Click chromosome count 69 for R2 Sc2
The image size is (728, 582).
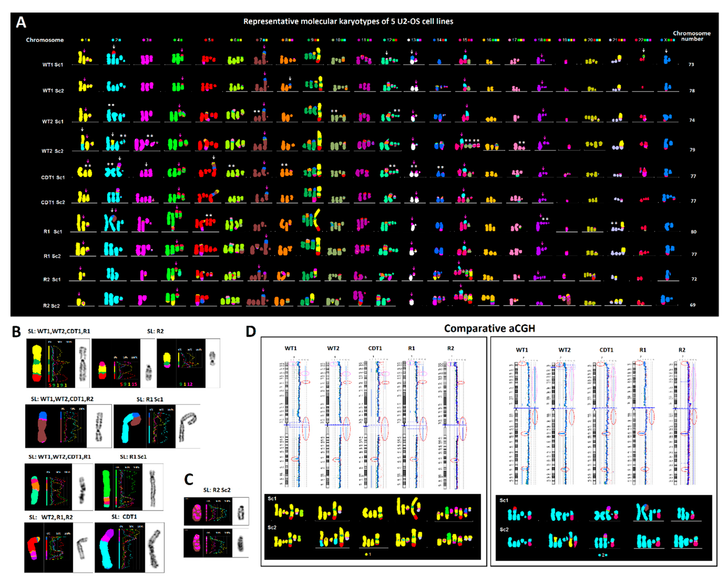[x=693, y=305]
